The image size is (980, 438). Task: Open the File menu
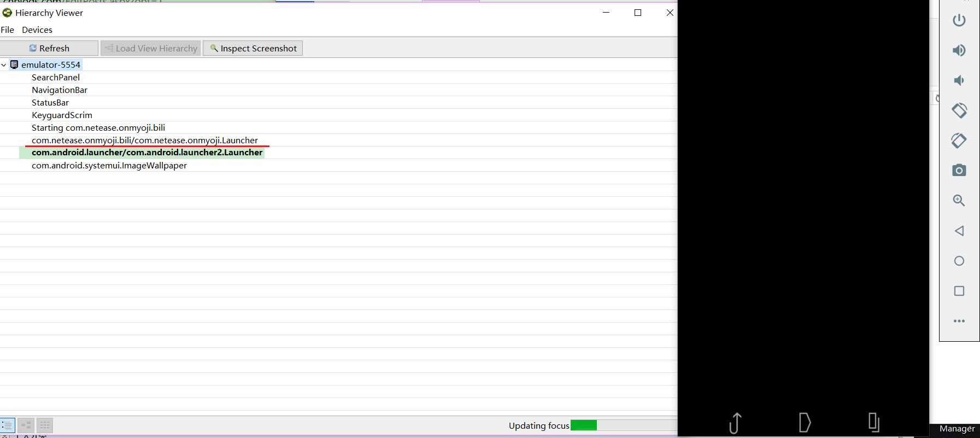click(x=8, y=30)
